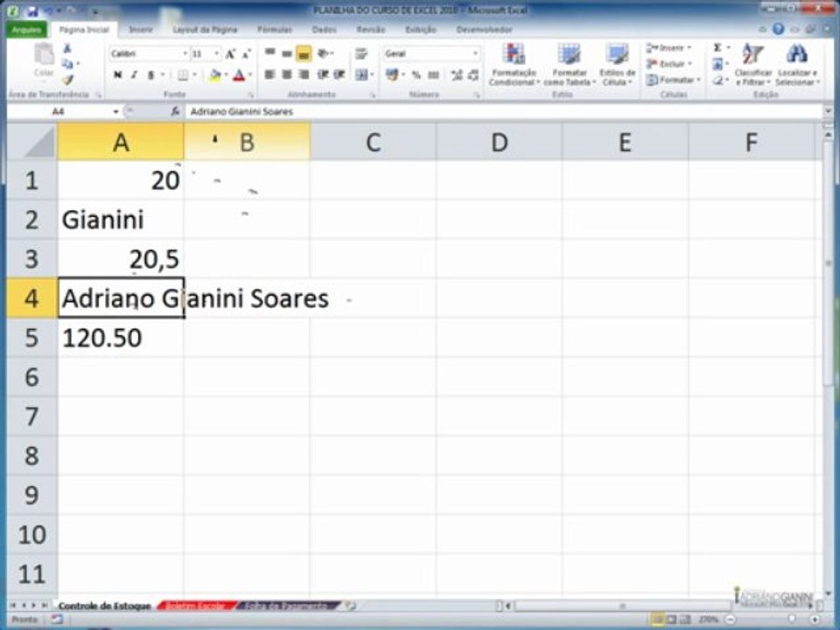840x630 pixels.
Task: Click the Percent style icon
Action: click(416, 75)
